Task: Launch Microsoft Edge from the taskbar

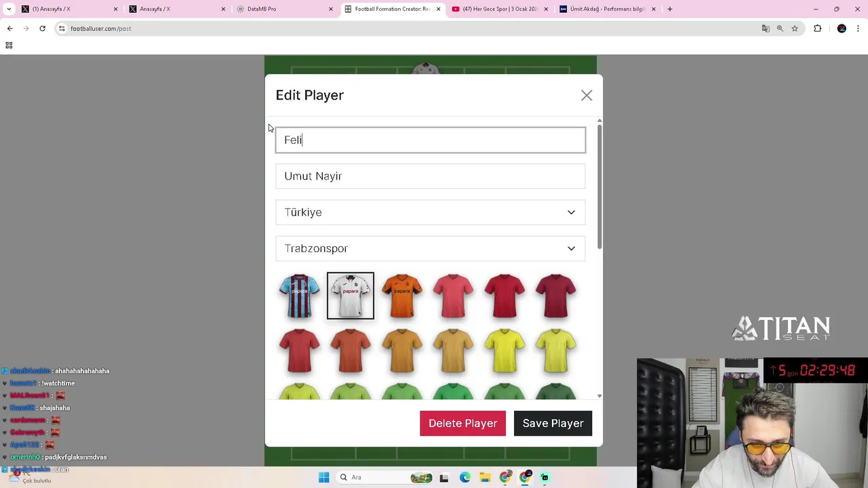Action: (x=465, y=477)
